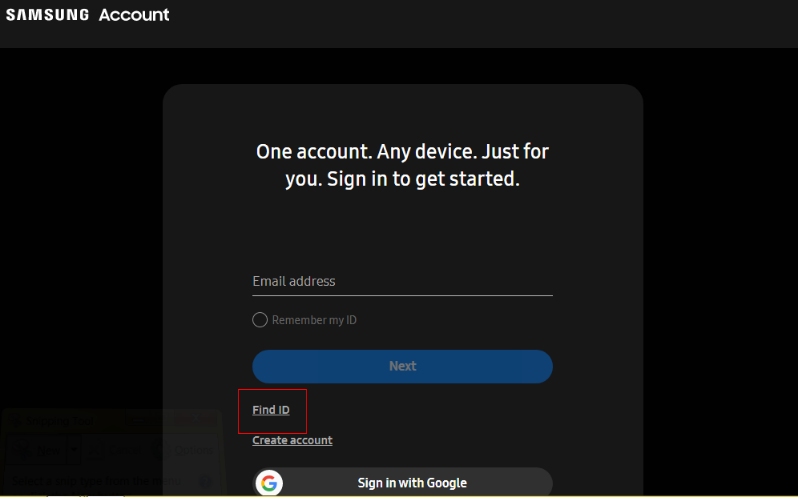Expand the New snip type dropdown arrow

[74, 449]
